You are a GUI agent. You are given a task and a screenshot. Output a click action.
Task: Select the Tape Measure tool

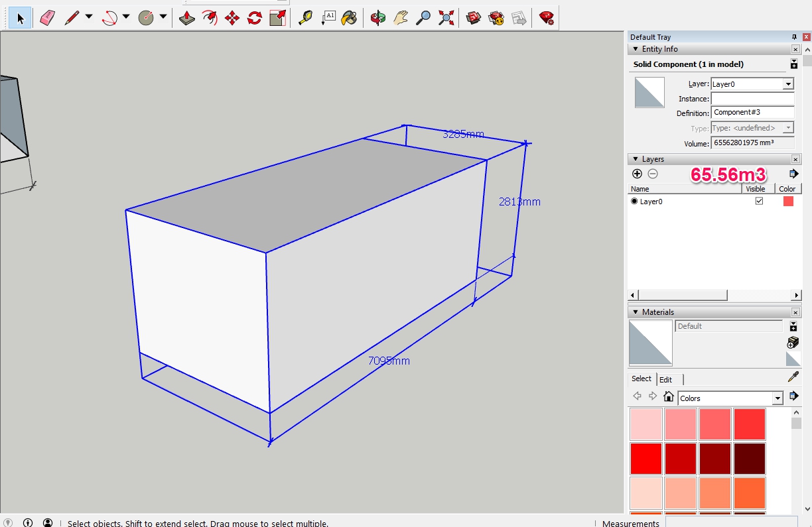[x=304, y=18]
